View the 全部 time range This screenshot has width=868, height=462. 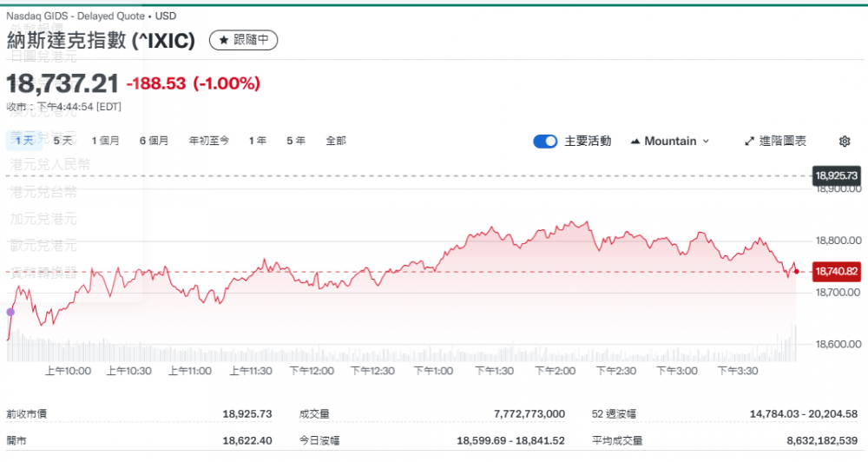coord(336,141)
